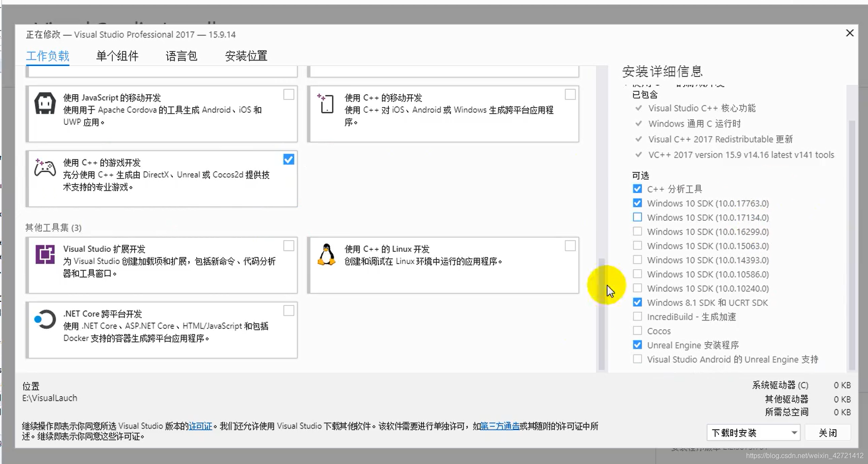This screenshot has width=868, height=464.
Task: Uncheck Windows 8.1 SDK 和 UCRT SDK
Action: [637, 302]
